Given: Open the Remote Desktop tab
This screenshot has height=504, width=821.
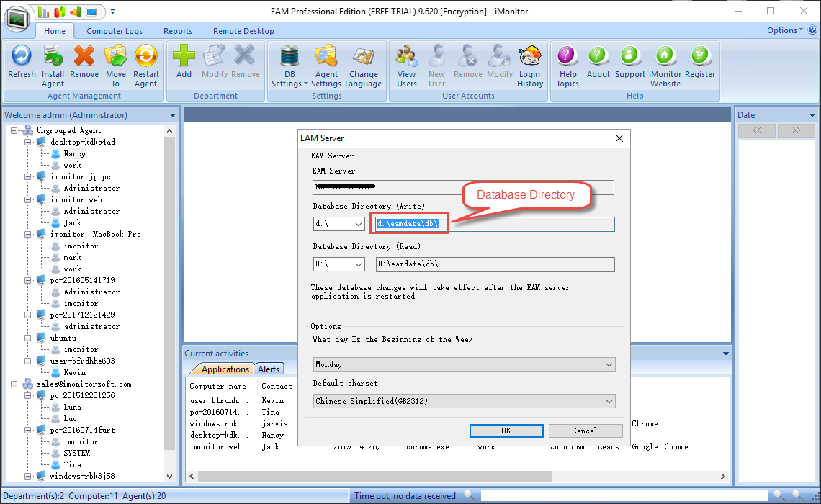Looking at the screenshot, I should 243,31.
